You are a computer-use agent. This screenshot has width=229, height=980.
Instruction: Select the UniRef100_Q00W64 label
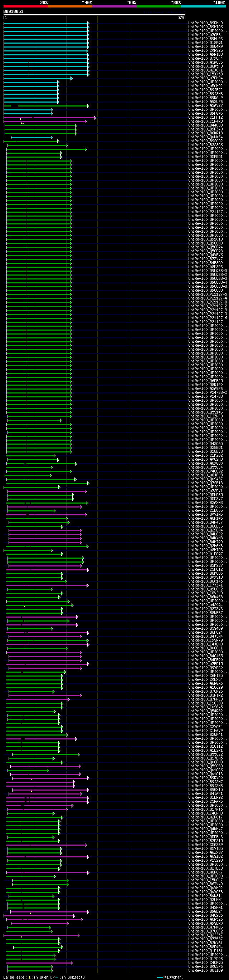point(205,137)
